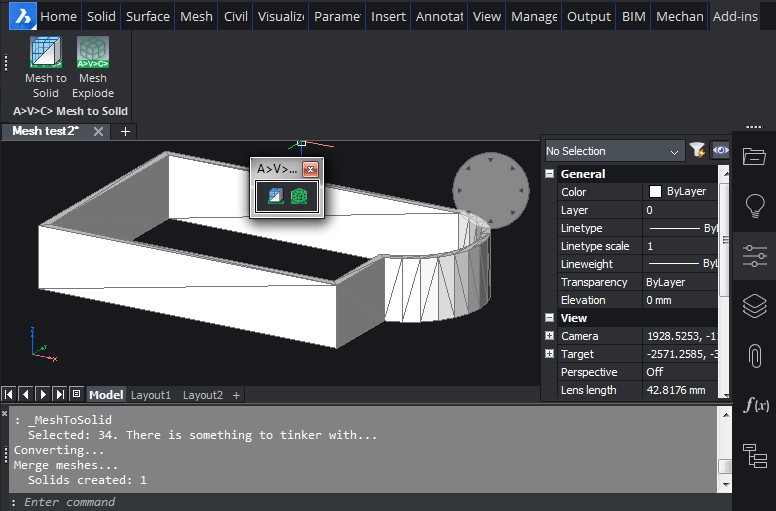776x511 pixels.
Task: Open the Attachments paperclip panel
Action: [x=754, y=355]
